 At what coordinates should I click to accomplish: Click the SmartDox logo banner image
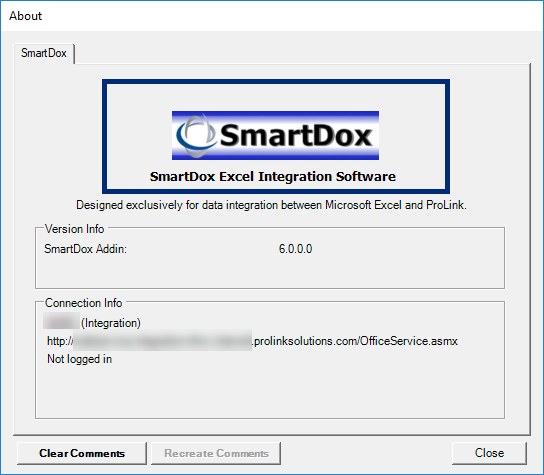coord(275,135)
